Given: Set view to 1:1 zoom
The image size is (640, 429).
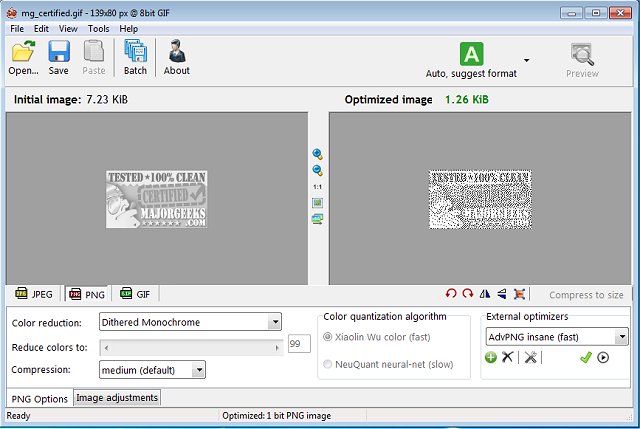Looking at the screenshot, I should (318, 187).
